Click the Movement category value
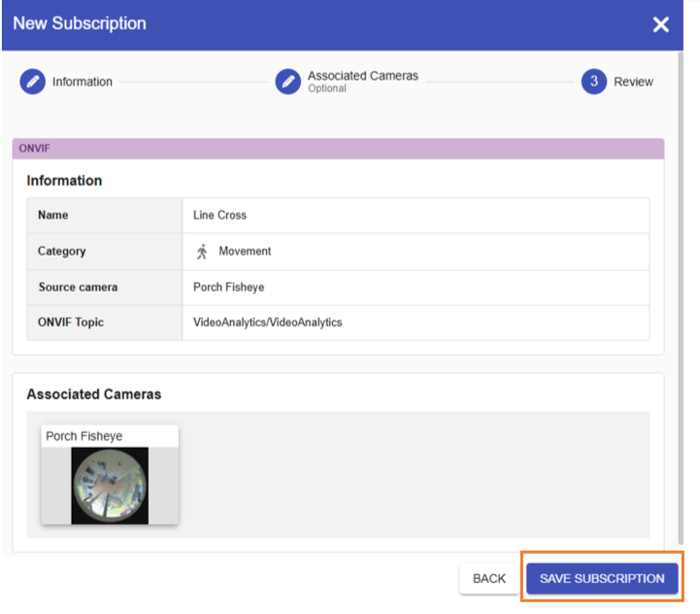The width and height of the screenshot is (700, 614). tap(245, 252)
